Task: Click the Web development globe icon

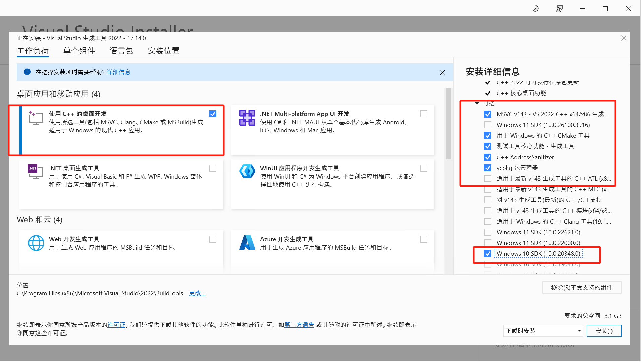Action: (36, 243)
